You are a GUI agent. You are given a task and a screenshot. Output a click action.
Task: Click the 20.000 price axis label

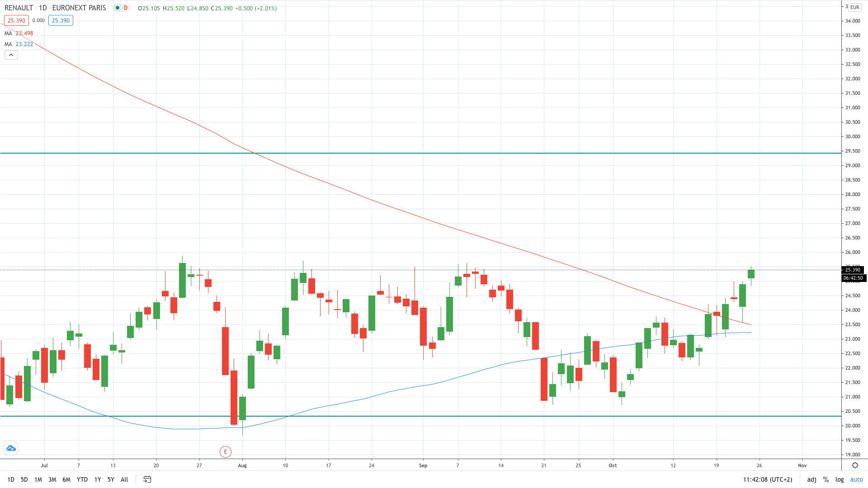(x=853, y=426)
